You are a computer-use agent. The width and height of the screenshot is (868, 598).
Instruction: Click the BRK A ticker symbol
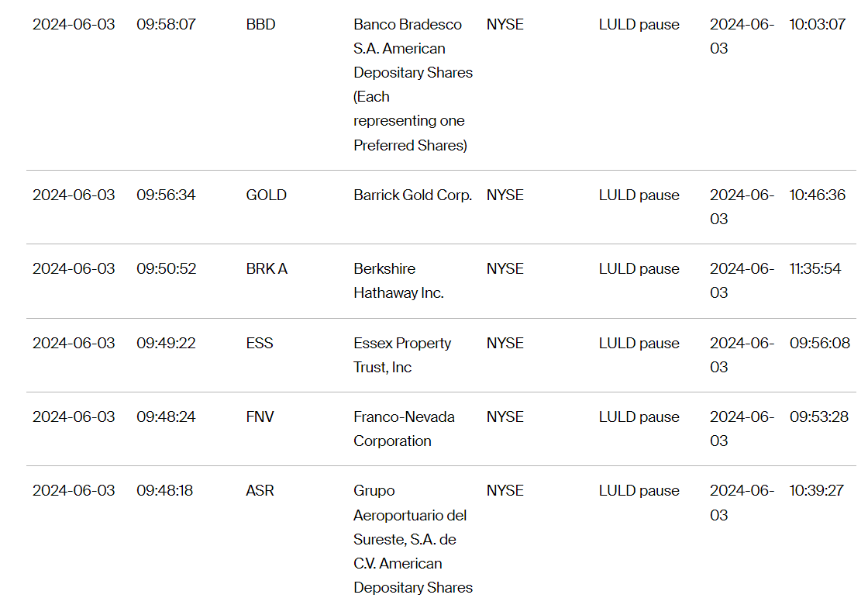click(x=267, y=268)
